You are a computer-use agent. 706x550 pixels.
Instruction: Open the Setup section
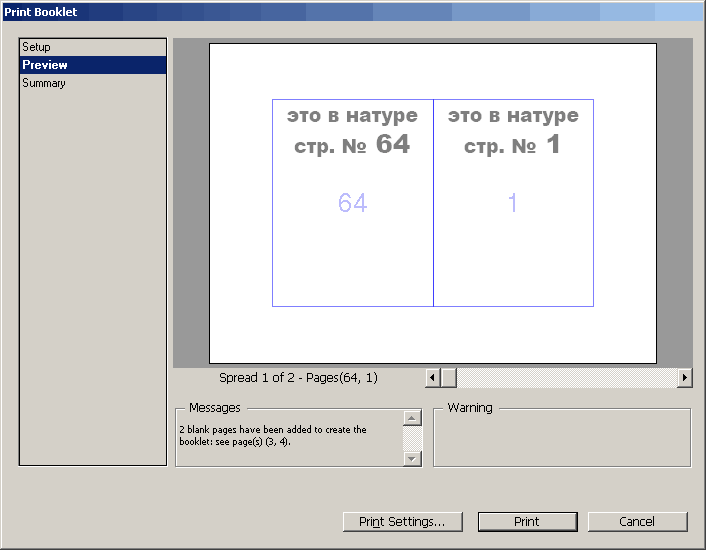[93, 47]
